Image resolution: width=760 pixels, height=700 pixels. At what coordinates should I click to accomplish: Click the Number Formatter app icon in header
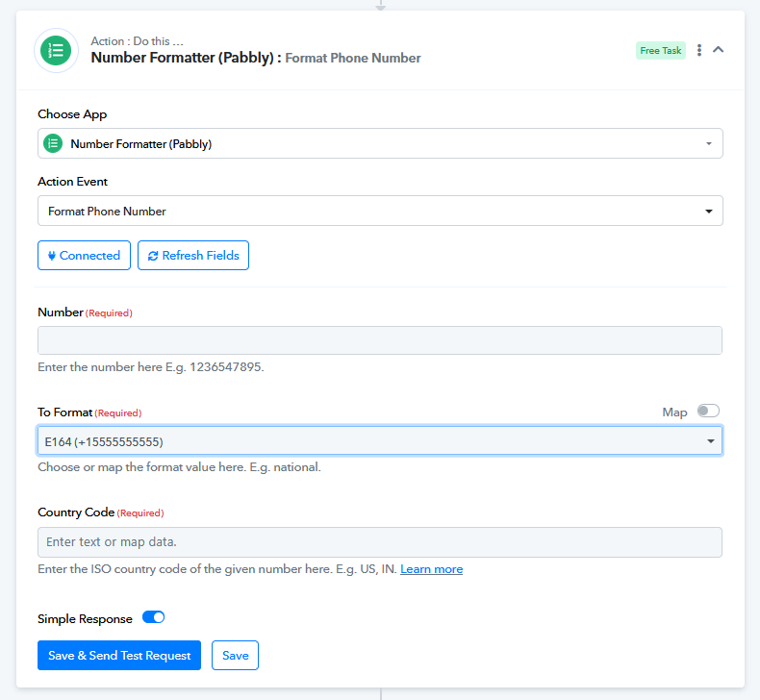pyautogui.click(x=56, y=50)
